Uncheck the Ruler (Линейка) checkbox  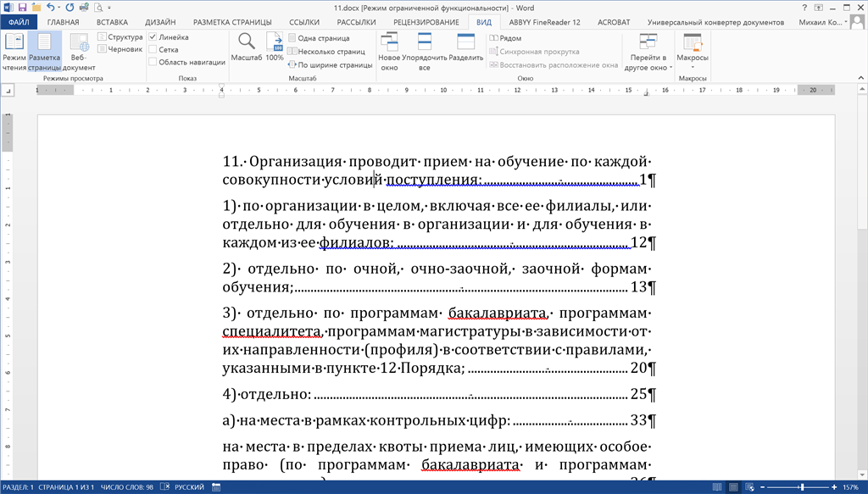coord(153,37)
